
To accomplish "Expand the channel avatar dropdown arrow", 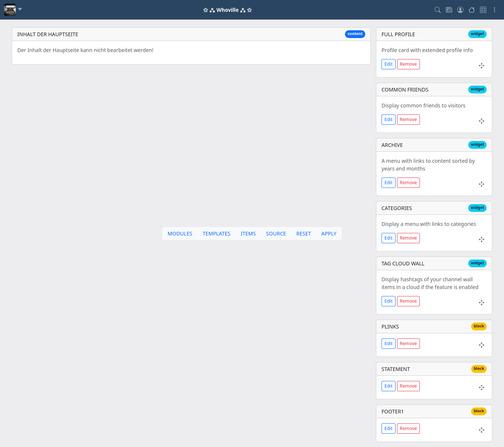I will point(20,9).
